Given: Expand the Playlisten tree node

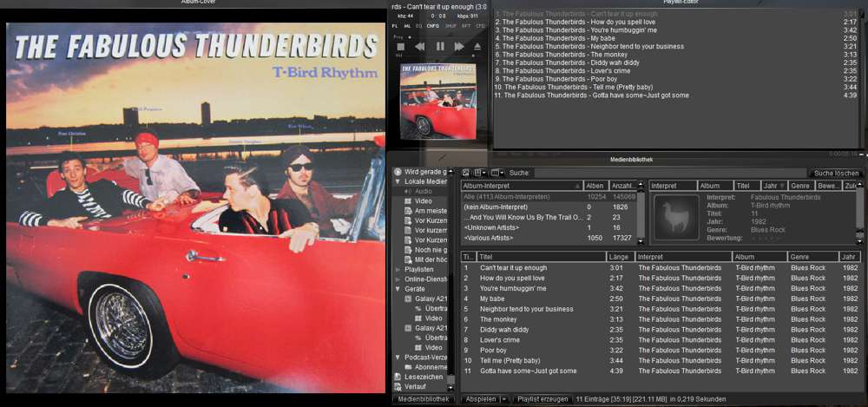Looking at the screenshot, I should pyautogui.click(x=398, y=270).
